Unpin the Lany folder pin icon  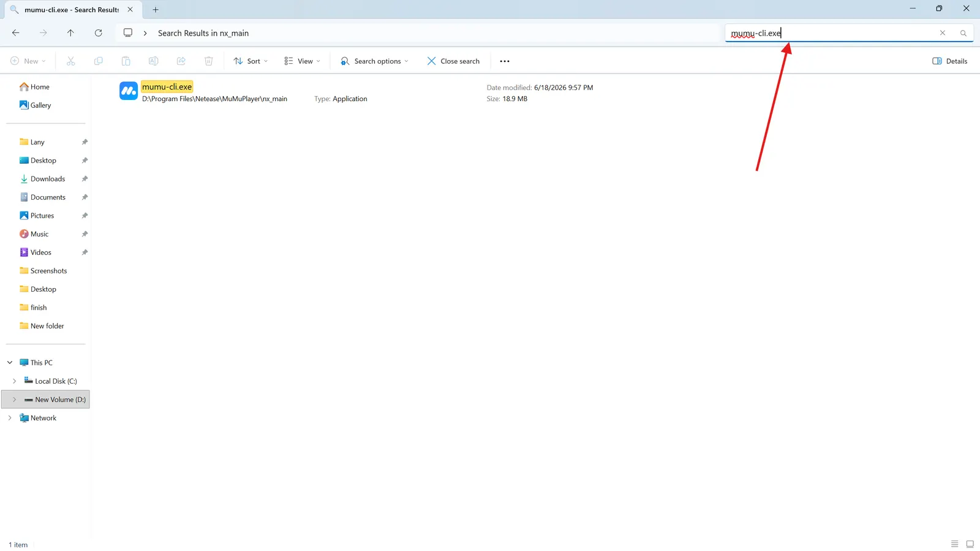[85, 142]
